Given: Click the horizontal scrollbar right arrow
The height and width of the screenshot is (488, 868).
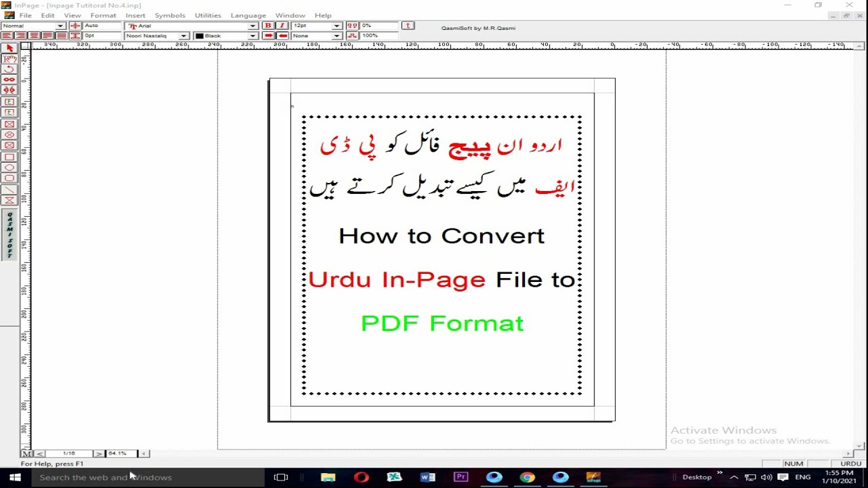Looking at the screenshot, I should [848, 453].
